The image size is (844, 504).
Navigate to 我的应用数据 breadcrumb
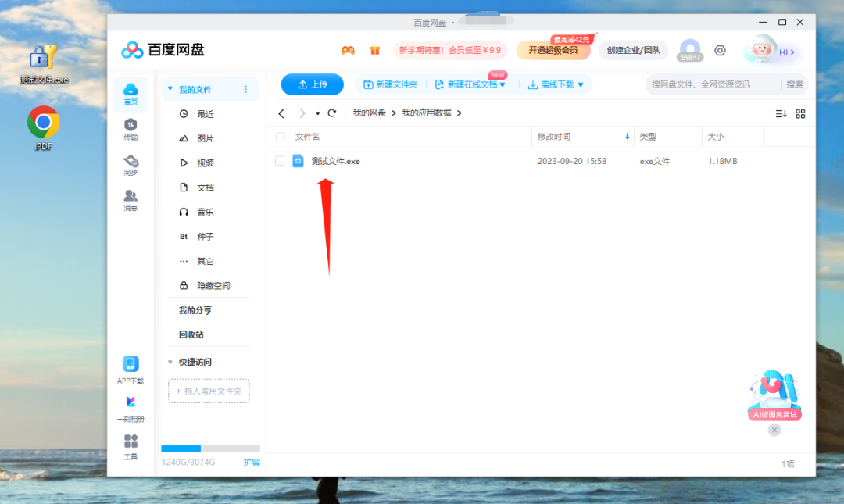coord(427,113)
